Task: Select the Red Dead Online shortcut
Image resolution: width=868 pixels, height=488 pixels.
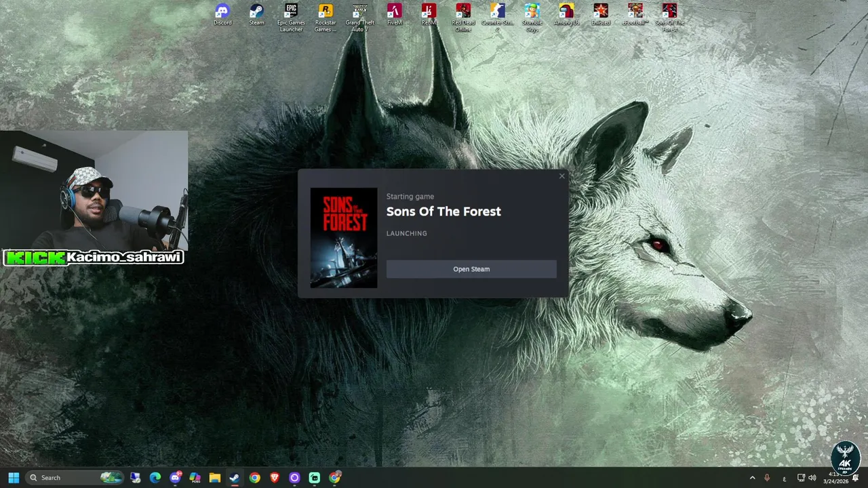Action: (463, 18)
